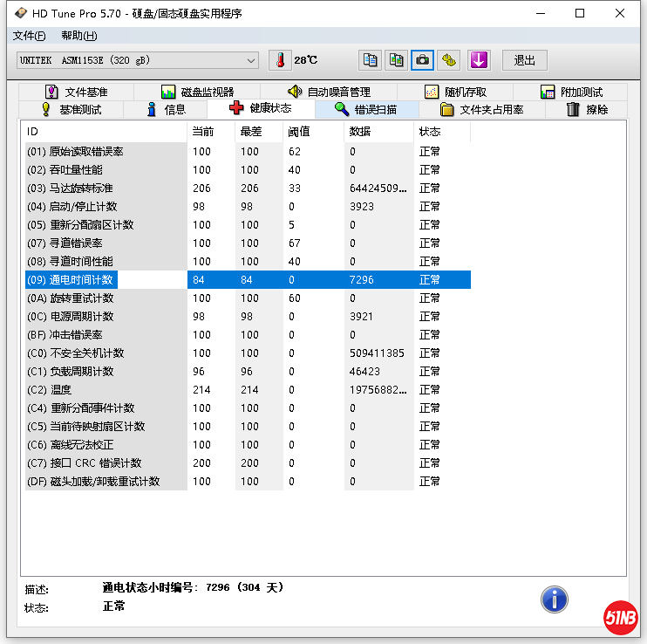Go to the 文件夹占用率 tab
Screen dimensions: 647x644
tap(482, 110)
